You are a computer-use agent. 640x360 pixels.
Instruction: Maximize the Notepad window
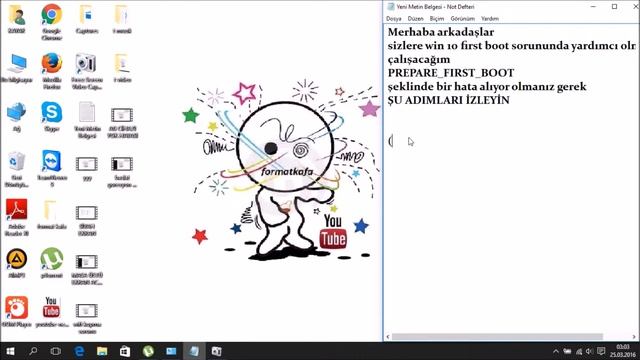(x=614, y=7)
